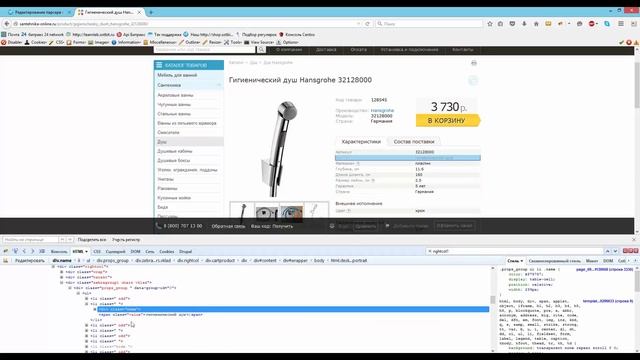This screenshot has height=360, width=640.
Task: Open the bookmarks list icon
Action: pyautogui.click(x=500, y=24)
